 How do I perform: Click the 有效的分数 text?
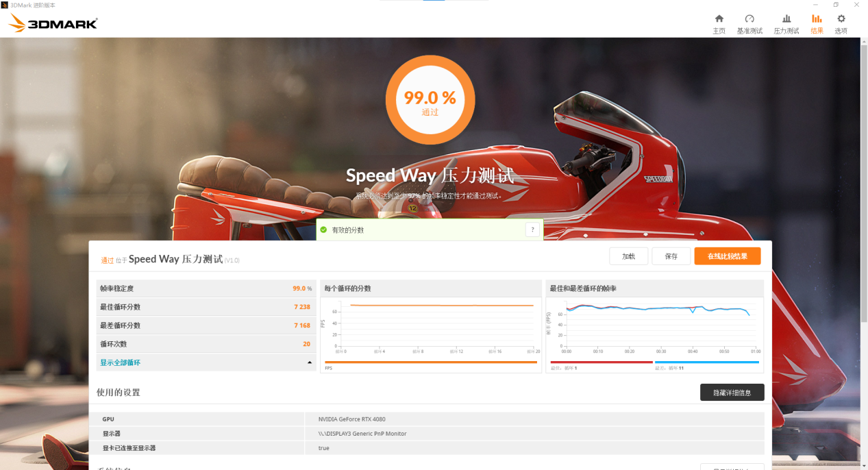[x=348, y=230]
